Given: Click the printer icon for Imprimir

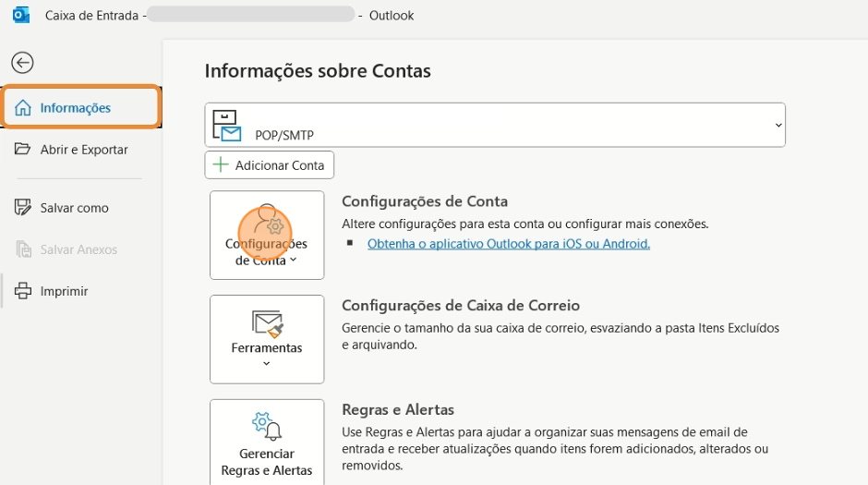Looking at the screenshot, I should pos(23,291).
